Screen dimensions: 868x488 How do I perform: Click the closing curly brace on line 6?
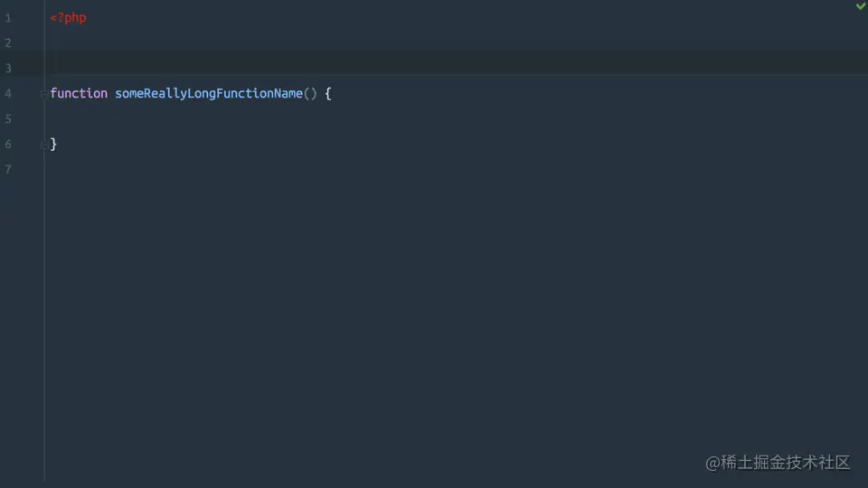[53, 145]
